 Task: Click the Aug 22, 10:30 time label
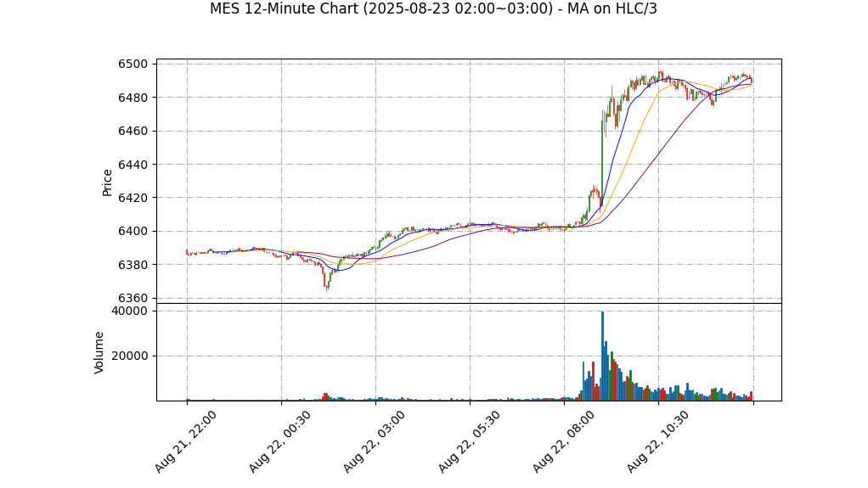click(x=657, y=441)
